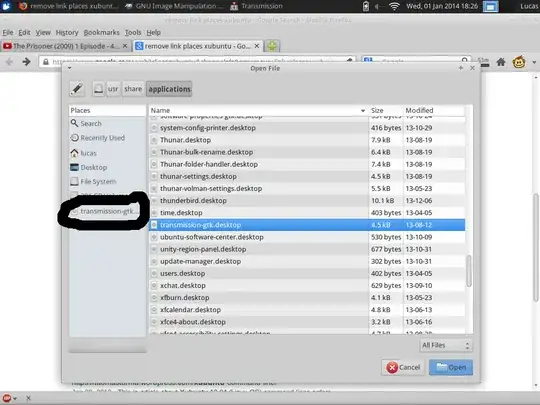Click the volume indicator in panel
The height and width of the screenshot is (405, 540).
[x=378, y=6]
